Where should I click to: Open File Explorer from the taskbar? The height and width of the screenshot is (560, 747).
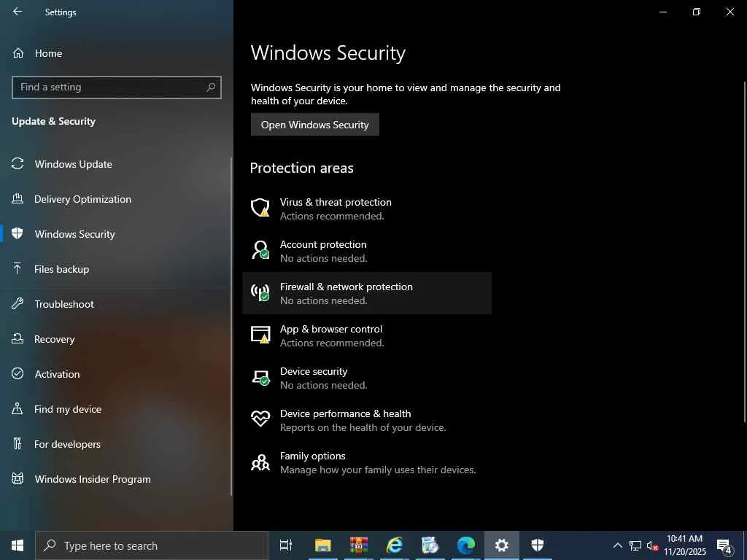point(322,545)
